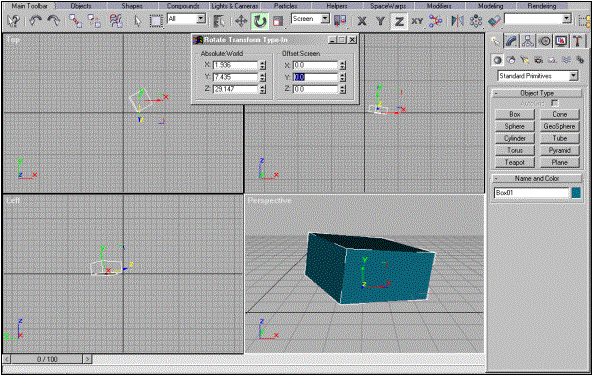Click the rectangular Selection Region icon
Screen dimensions: 592x375
tap(156, 21)
